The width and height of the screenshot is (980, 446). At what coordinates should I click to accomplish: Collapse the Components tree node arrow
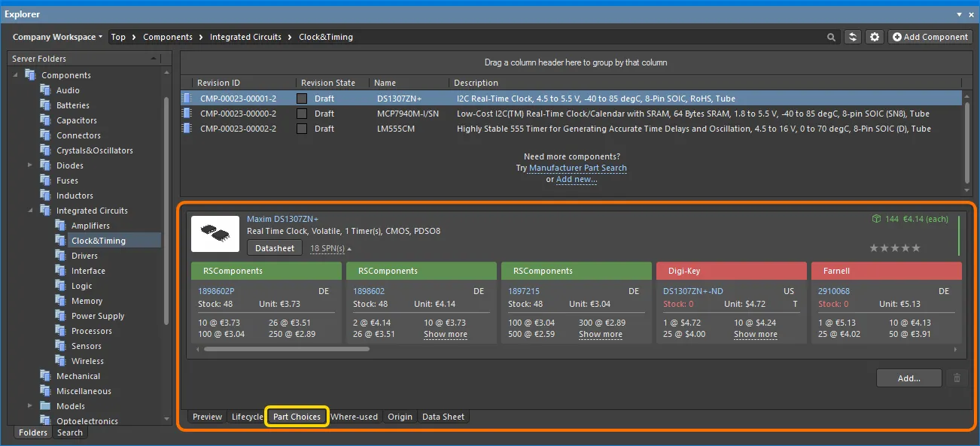[x=15, y=75]
